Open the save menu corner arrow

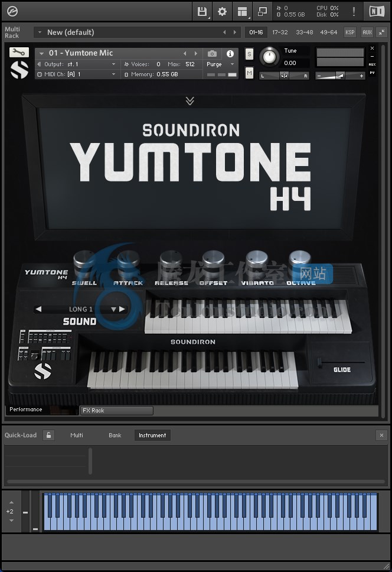click(209, 18)
